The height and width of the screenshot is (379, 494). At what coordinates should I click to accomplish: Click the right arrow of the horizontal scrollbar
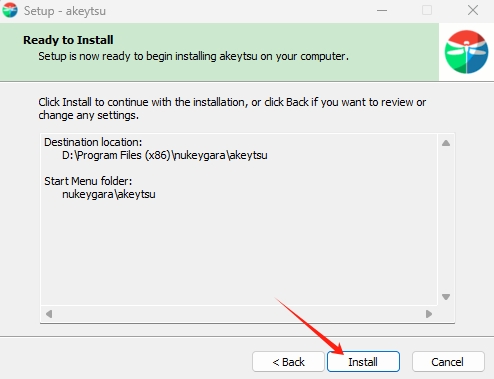click(429, 314)
